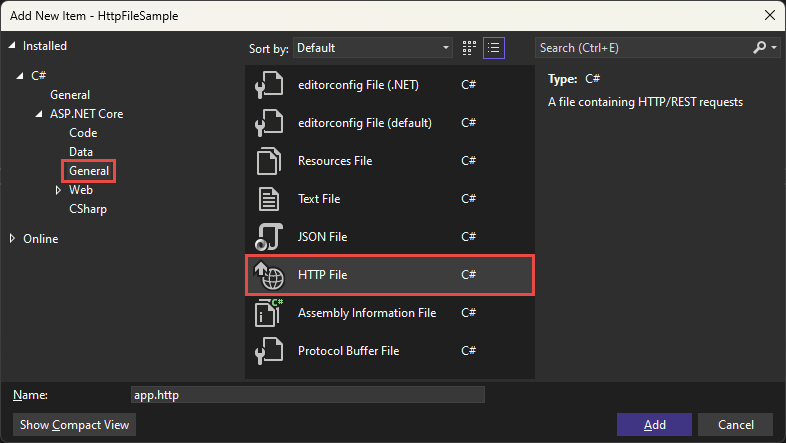Select the HTTP File globe icon
The width and height of the screenshot is (786, 443).
[269, 275]
